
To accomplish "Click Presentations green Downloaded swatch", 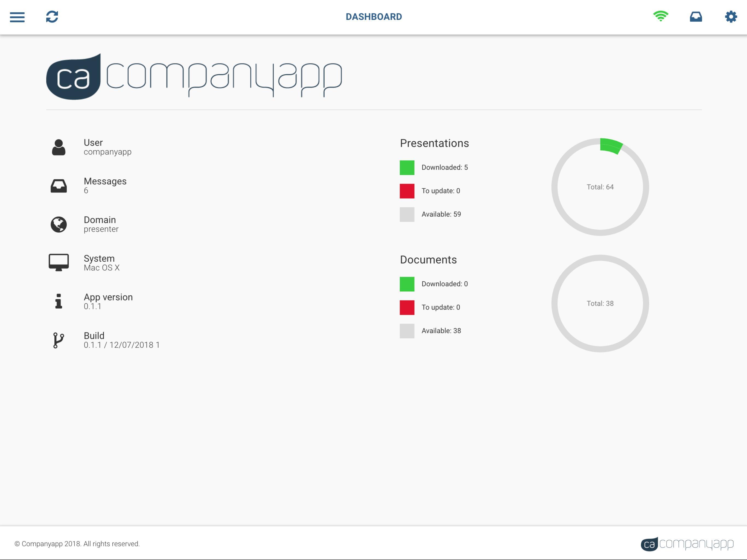I will tap(407, 168).
